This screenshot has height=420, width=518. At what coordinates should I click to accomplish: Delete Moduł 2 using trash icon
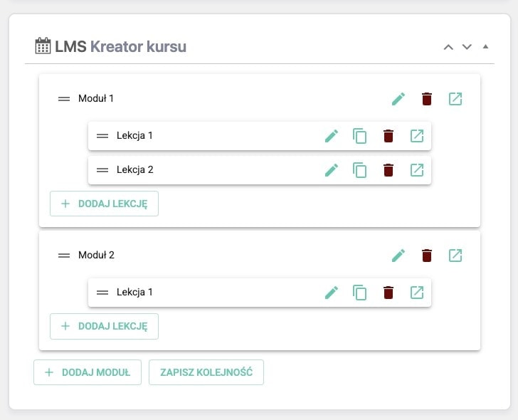click(427, 256)
